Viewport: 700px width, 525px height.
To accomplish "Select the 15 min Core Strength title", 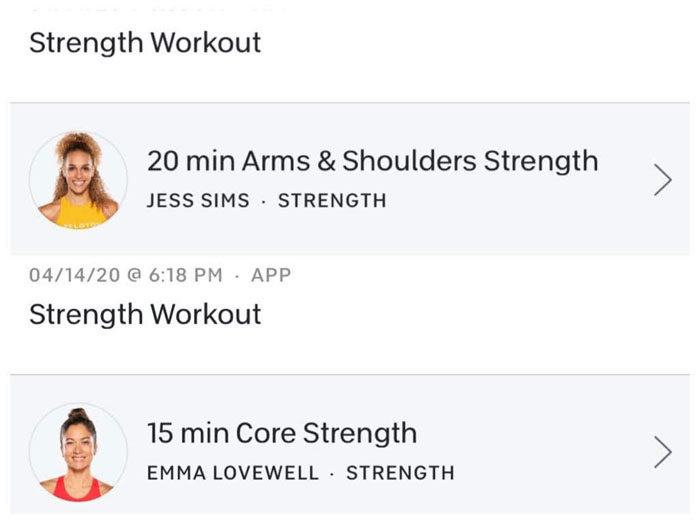I will pyautogui.click(x=282, y=434).
